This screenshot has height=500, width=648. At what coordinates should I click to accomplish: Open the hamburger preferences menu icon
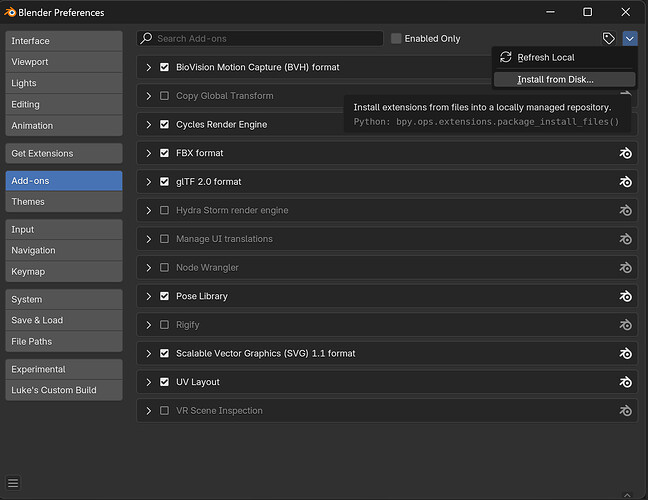(13, 483)
